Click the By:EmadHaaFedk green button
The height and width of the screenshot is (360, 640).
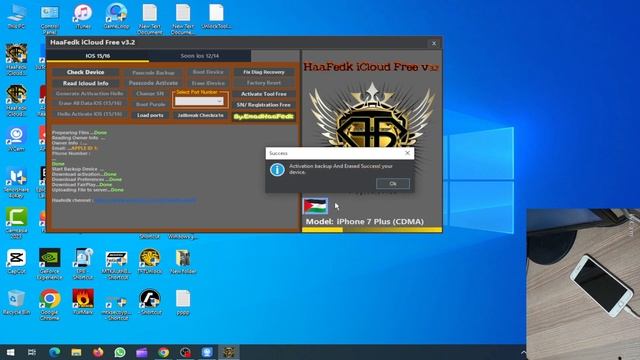pyautogui.click(x=264, y=116)
